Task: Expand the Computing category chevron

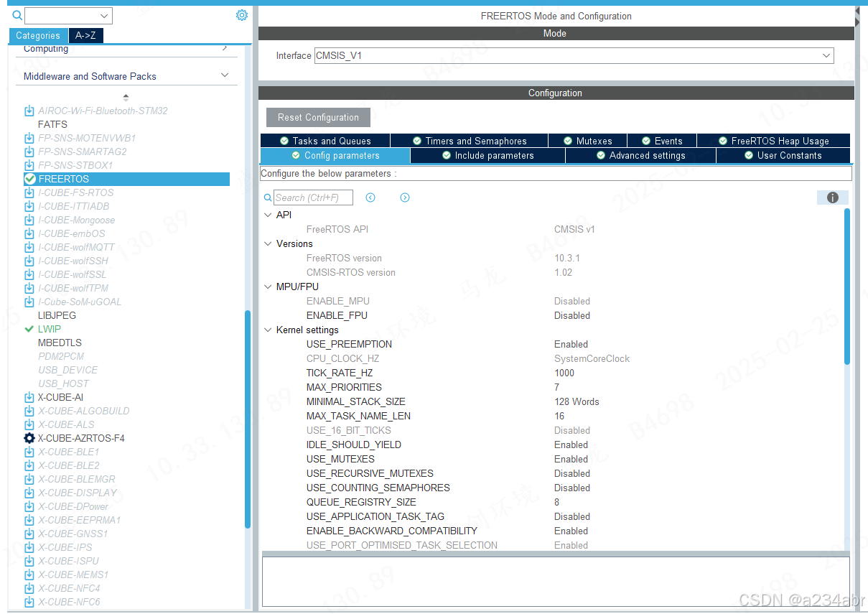Action: tap(225, 48)
